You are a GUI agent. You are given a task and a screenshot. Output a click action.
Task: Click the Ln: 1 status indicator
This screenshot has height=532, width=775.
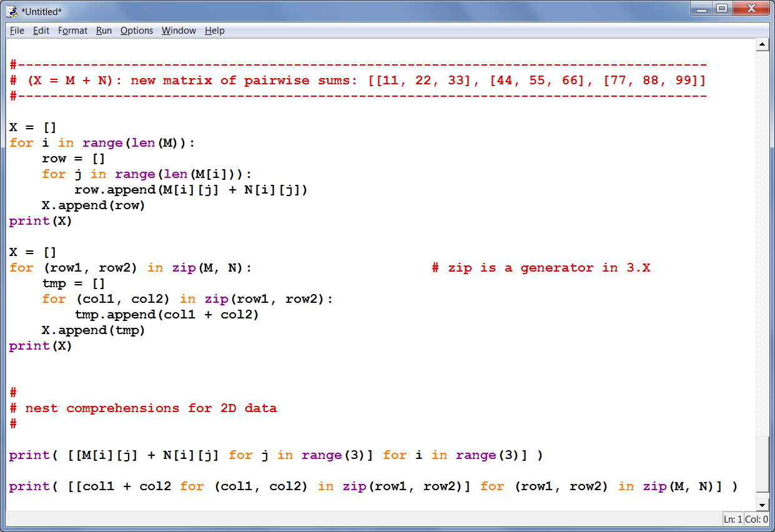[733, 520]
